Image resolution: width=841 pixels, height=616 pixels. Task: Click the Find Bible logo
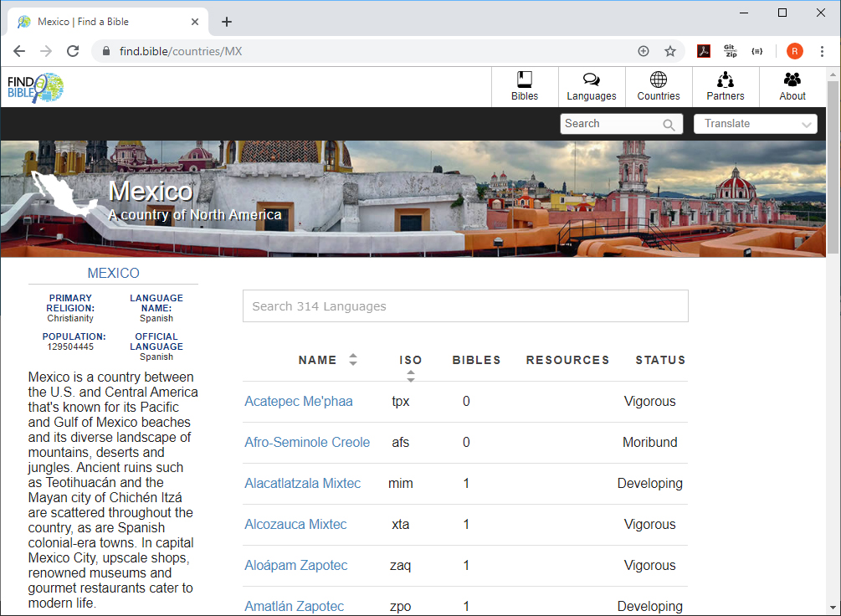[x=35, y=88]
